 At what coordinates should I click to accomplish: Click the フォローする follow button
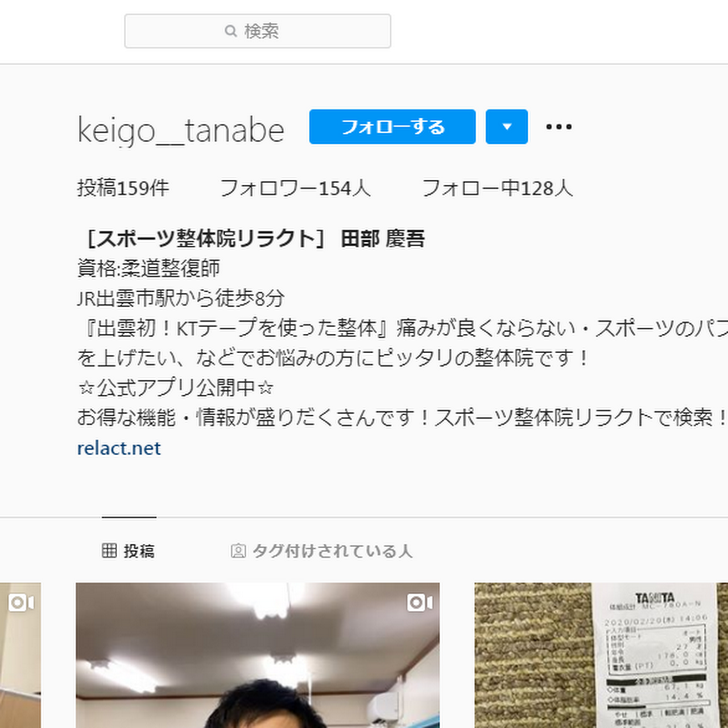tap(392, 127)
